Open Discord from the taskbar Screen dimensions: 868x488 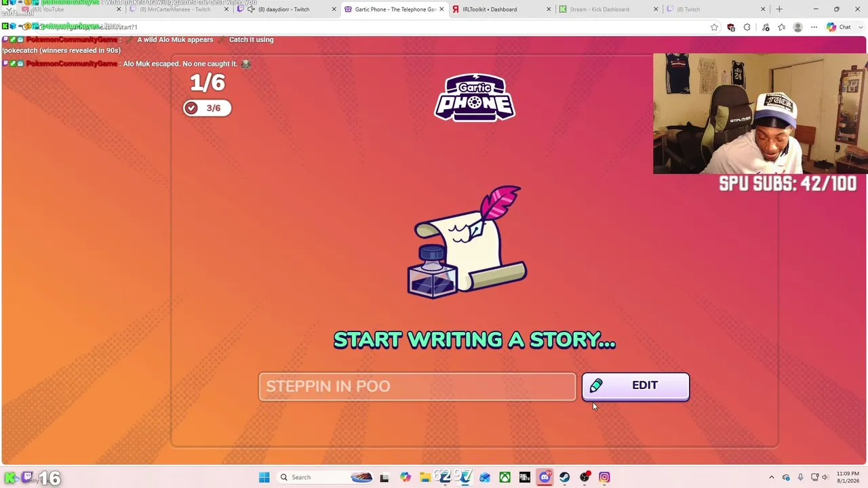point(545,477)
